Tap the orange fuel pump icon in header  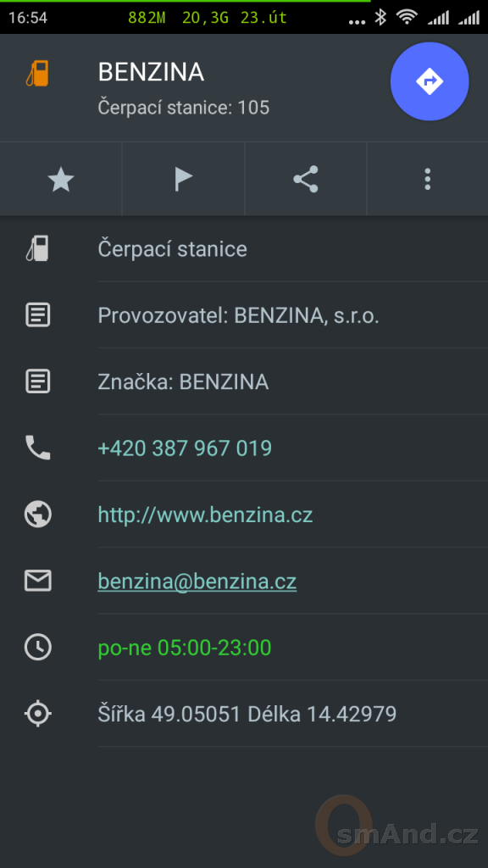(37, 73)
